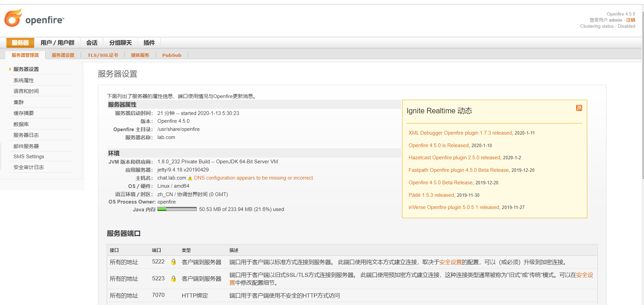
Task: Click 安全设置 link in port 5222 description
Action: (x=450, y=262)
